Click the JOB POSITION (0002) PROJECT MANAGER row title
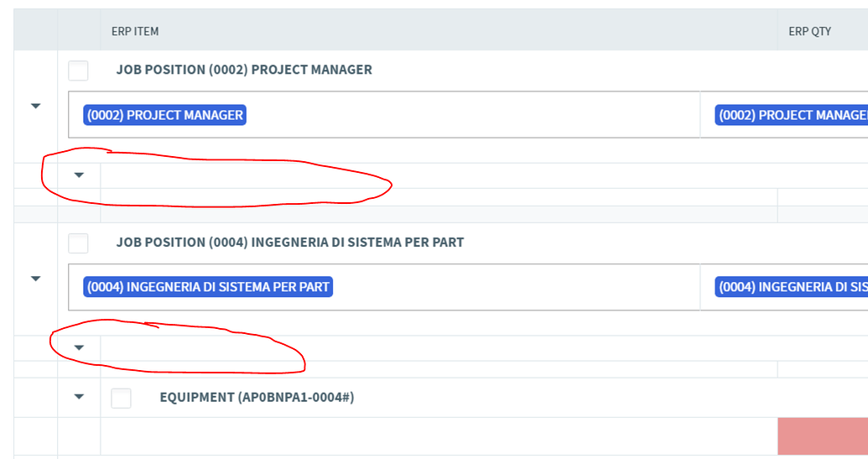 point(244,70)
